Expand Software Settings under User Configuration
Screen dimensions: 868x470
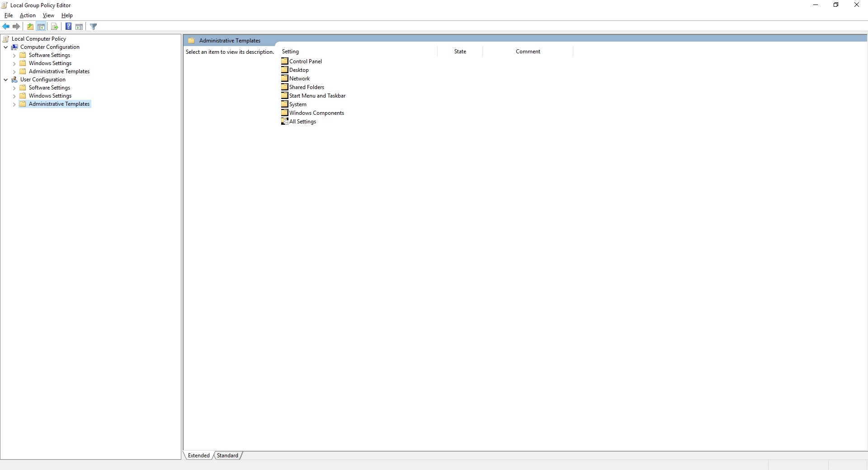pos(14,88)
